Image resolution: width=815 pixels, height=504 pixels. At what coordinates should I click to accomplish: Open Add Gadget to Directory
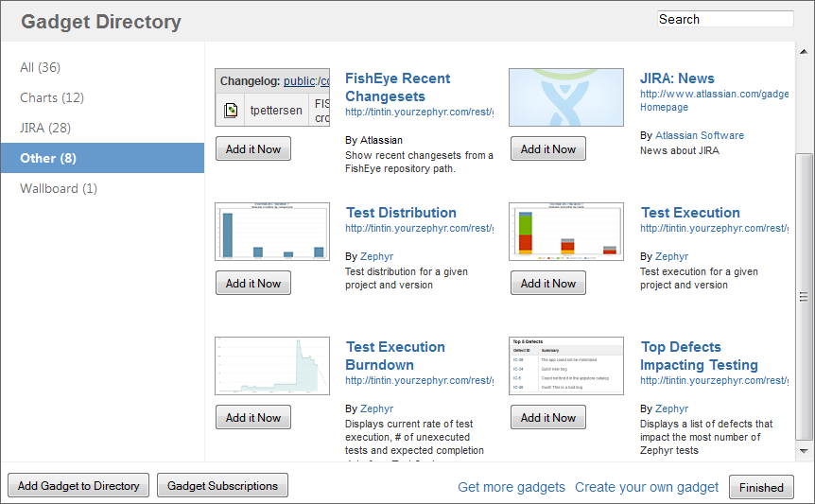point(78,486)
